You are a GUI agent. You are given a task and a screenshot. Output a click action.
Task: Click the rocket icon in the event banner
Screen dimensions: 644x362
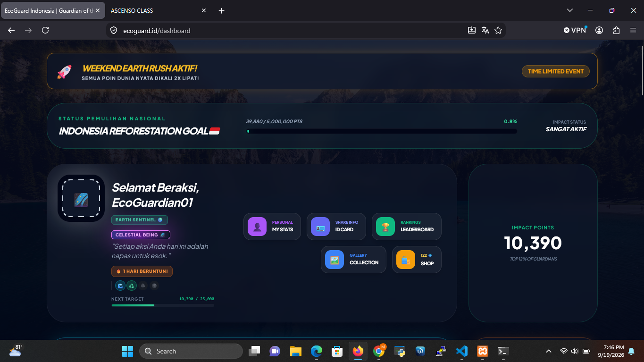pos(64,71)
